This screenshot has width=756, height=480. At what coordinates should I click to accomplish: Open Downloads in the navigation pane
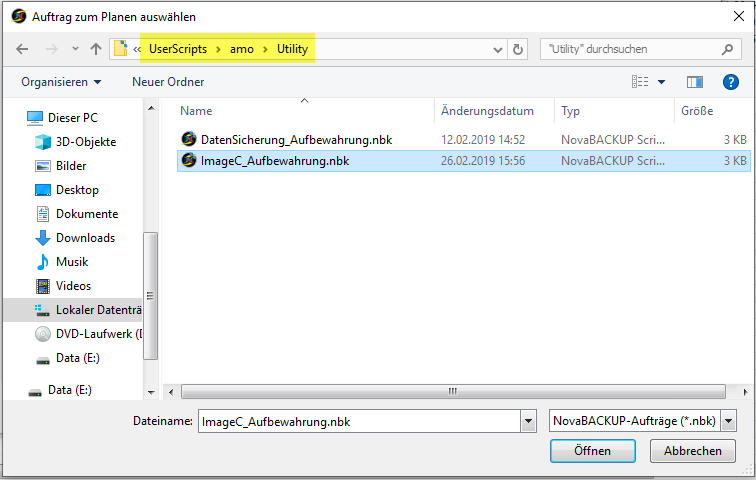point(85,238)
